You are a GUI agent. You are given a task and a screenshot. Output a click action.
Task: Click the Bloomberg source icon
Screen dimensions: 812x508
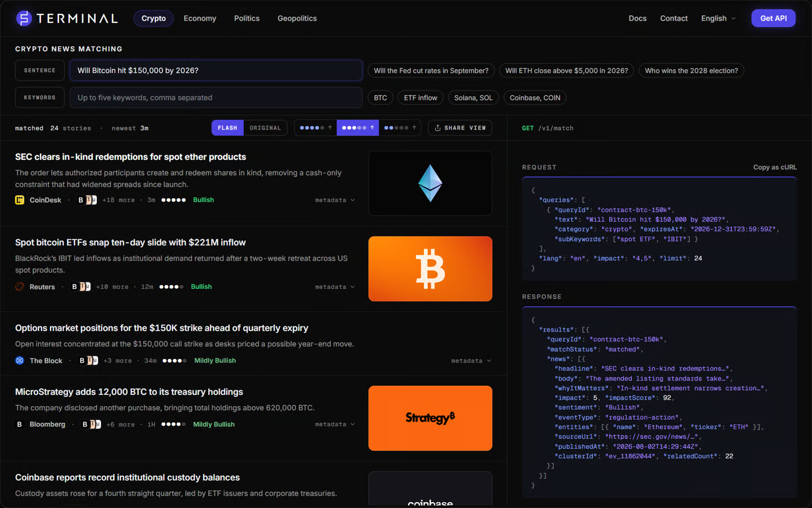pyautogui.click(x=20, y=424)
